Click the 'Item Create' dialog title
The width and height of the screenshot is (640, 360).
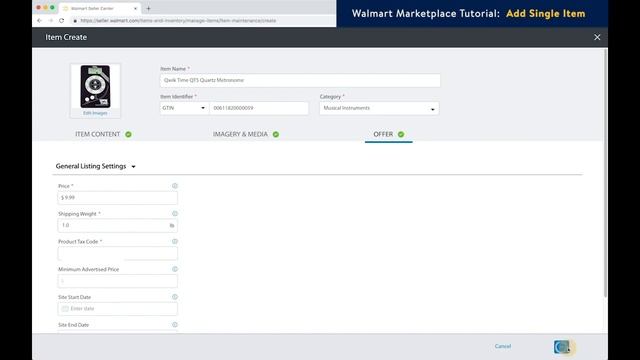pos(66,37)
